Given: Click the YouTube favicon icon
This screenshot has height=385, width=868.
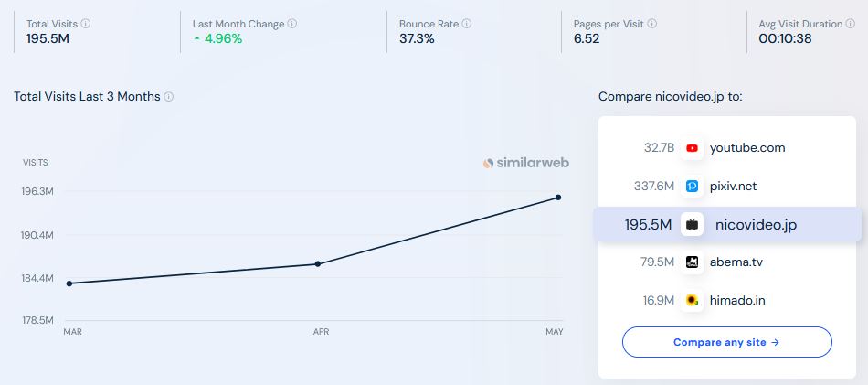Looking at the screenshot, I should (693, 148).
